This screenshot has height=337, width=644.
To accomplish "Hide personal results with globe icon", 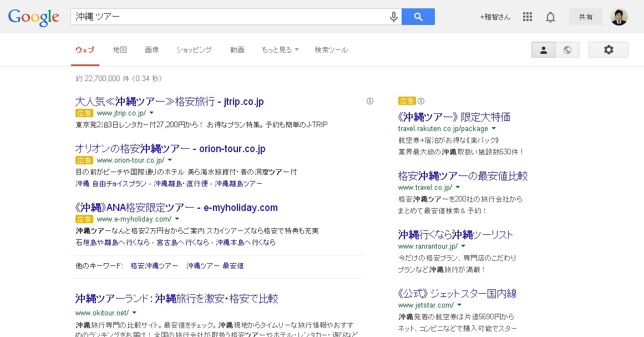I will [567, 50].
